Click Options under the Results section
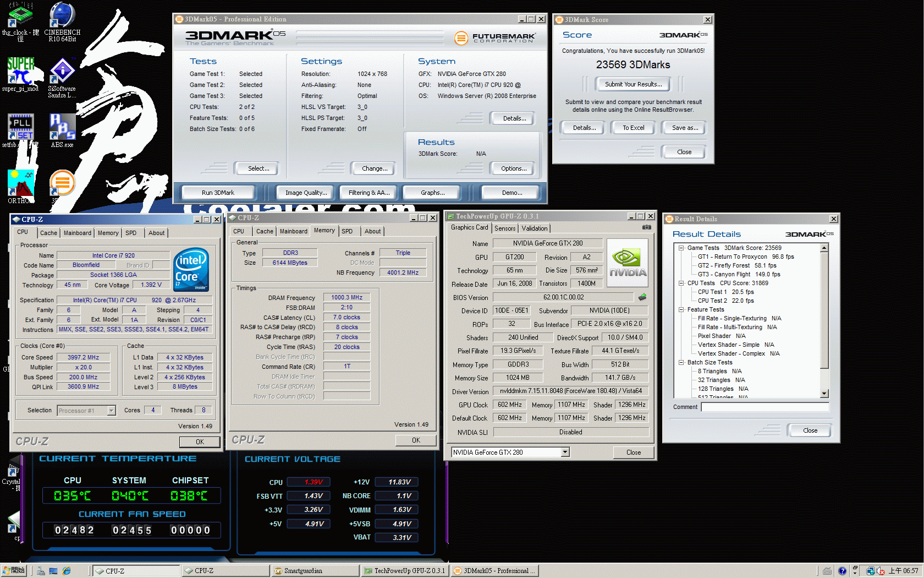 (x=514, y=168)
